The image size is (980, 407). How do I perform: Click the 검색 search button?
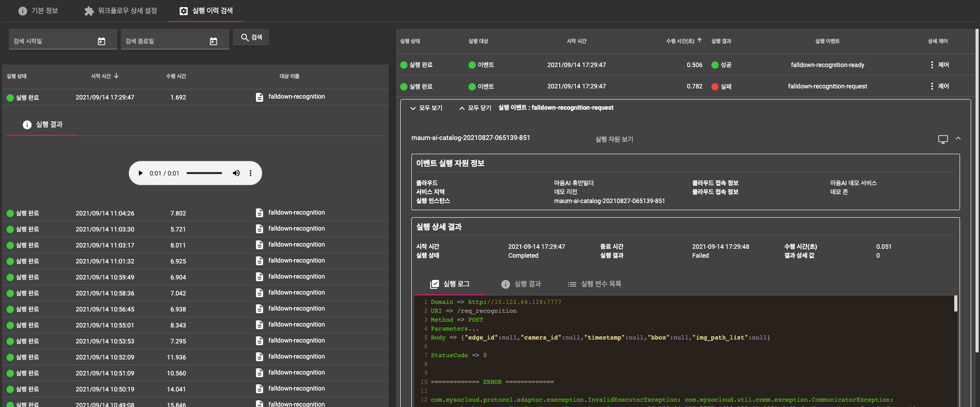251,37
